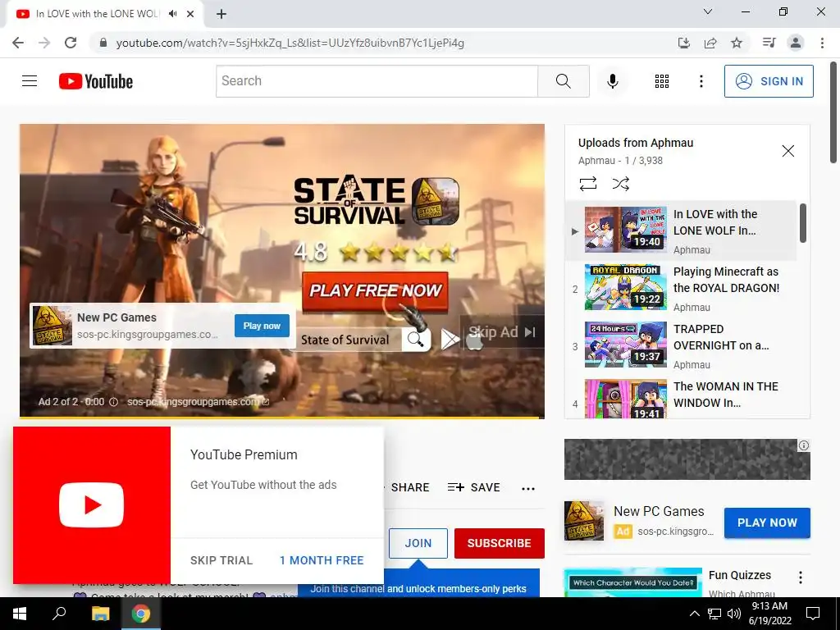Image resolution: width=840 pixels, height=630 pixels.
Task: Open ad info icon on banner
Action: 804,445
